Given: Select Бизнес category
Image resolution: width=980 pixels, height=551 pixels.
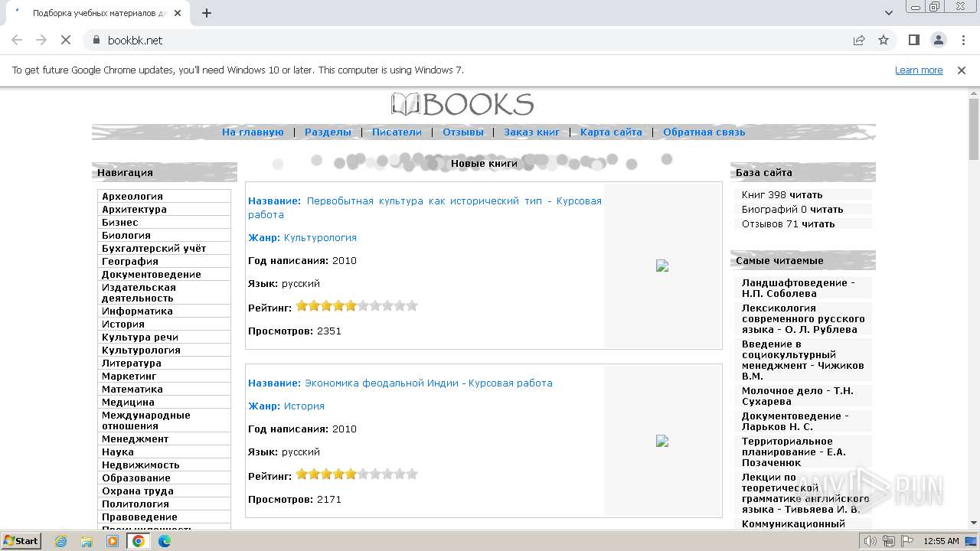Looking at the screenshot, I should [x=120, y=222].
